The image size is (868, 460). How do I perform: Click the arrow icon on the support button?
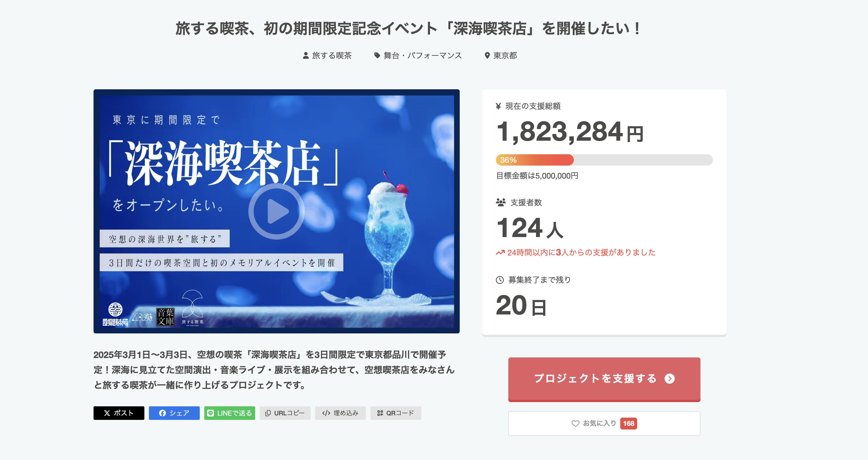coord(670,379)
